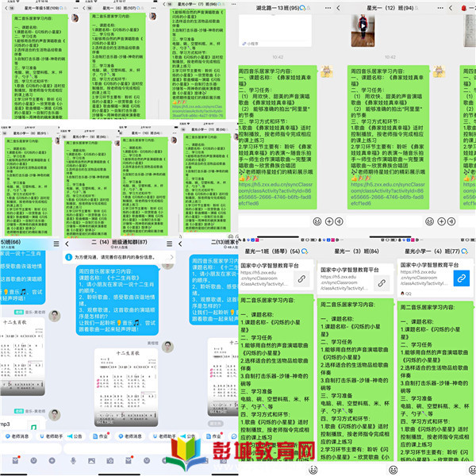The height and width of the screenshot is (476, 476).
Task: Tap voice icon in 湖北路一13班 chat
Action: 339,221
